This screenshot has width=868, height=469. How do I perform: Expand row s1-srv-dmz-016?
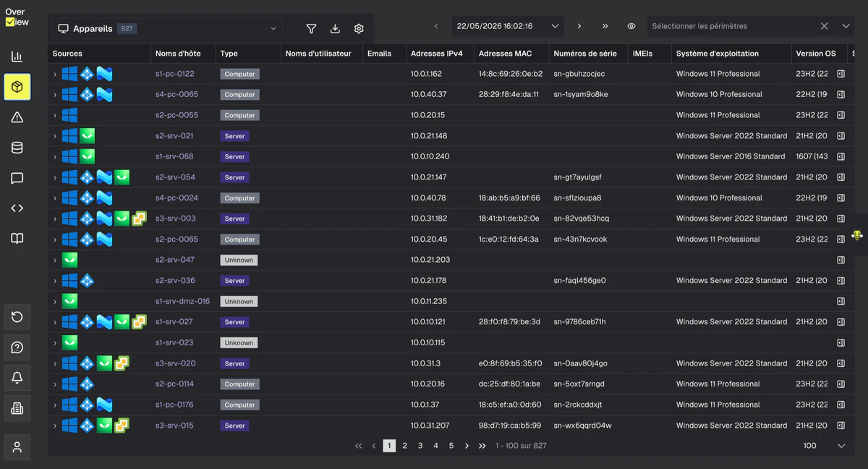click(x=55, y=301)
